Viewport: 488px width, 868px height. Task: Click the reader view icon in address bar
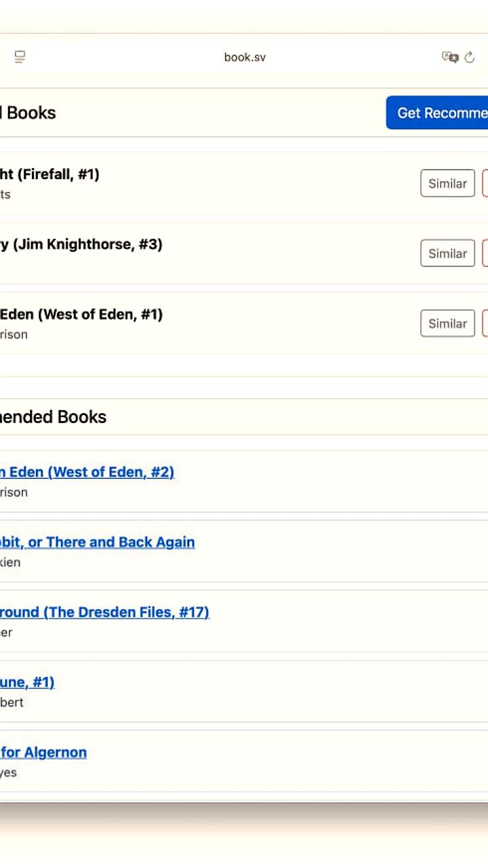click(20, 57)
